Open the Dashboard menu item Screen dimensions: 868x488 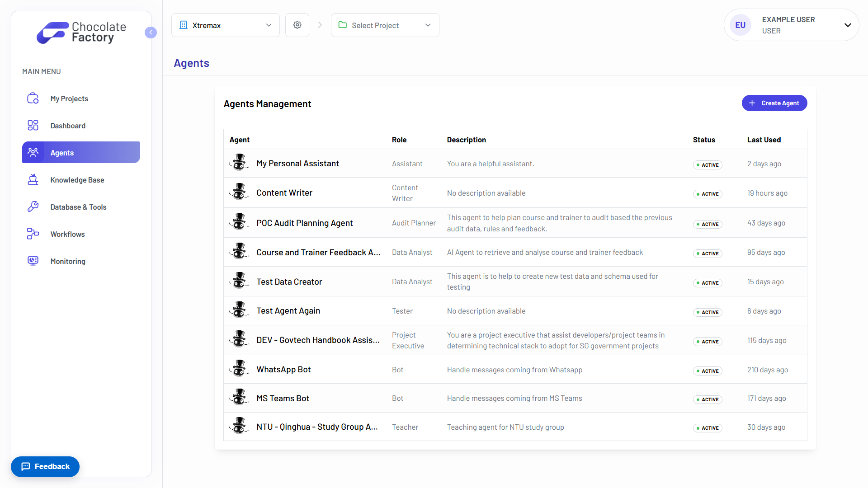pos(81,126)
